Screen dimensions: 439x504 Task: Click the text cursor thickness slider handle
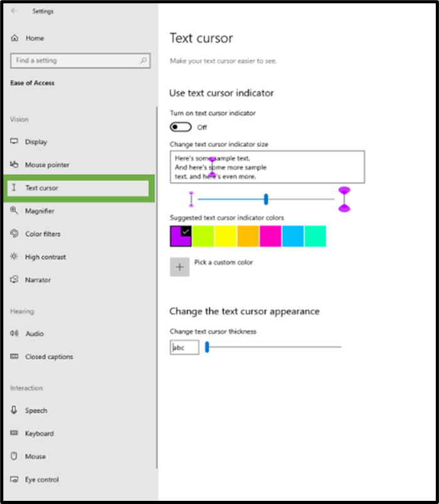(207, 347)
